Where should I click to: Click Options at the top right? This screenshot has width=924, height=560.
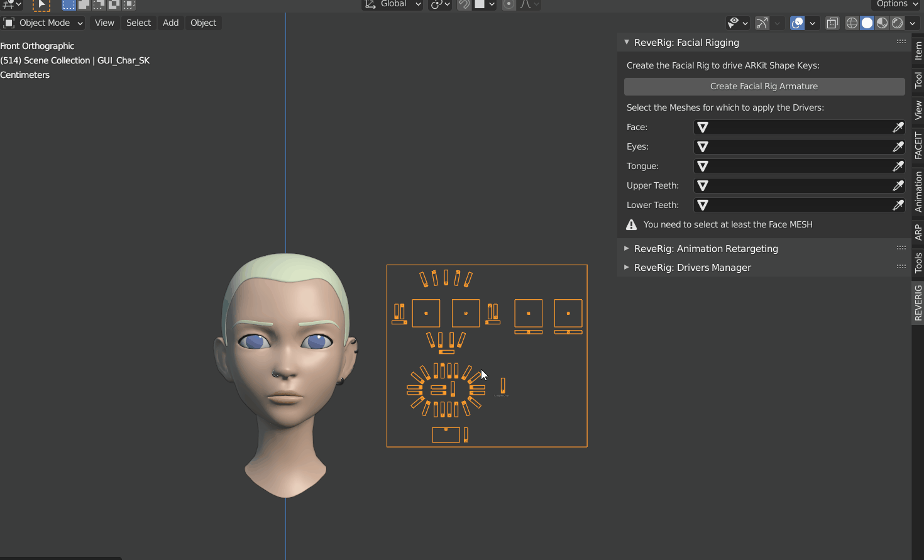(x=893, y=4)
